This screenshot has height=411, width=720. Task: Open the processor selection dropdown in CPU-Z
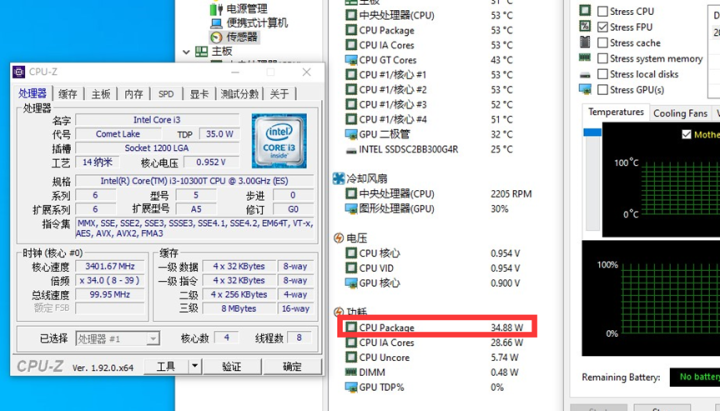[x=153, y=339]
